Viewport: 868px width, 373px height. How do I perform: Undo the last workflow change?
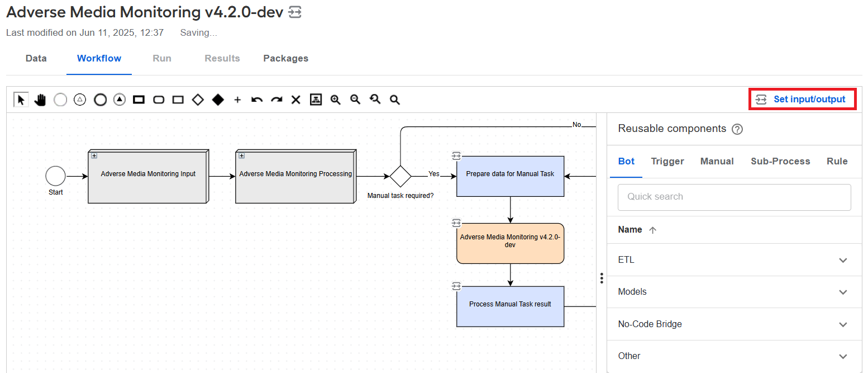[x=257, y=100]
